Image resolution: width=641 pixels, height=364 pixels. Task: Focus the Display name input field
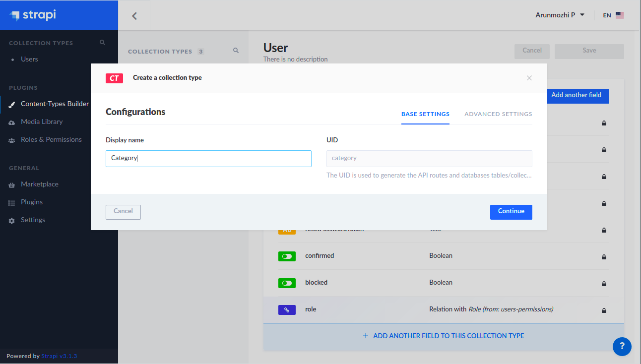(208, 158)
